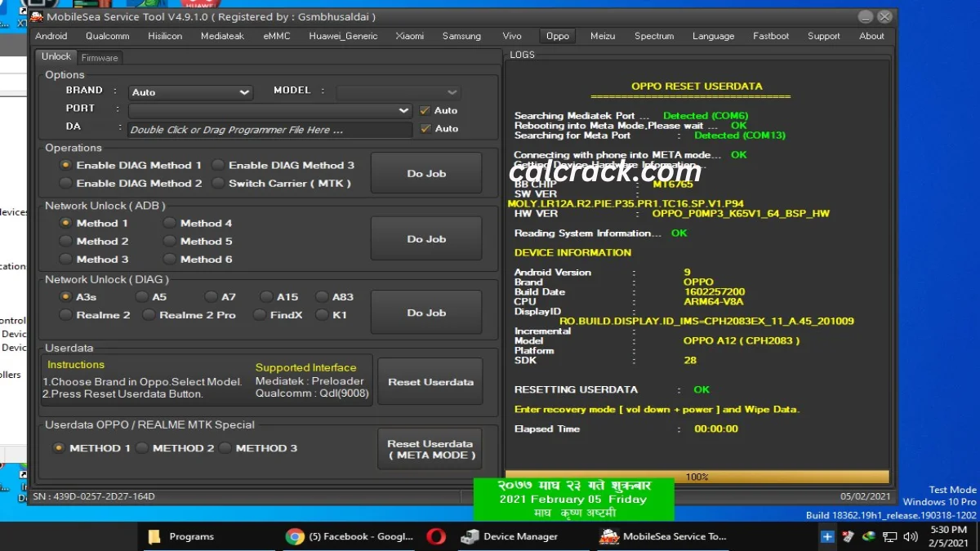Open the Fastboot tab

click(x=771, y=36)
